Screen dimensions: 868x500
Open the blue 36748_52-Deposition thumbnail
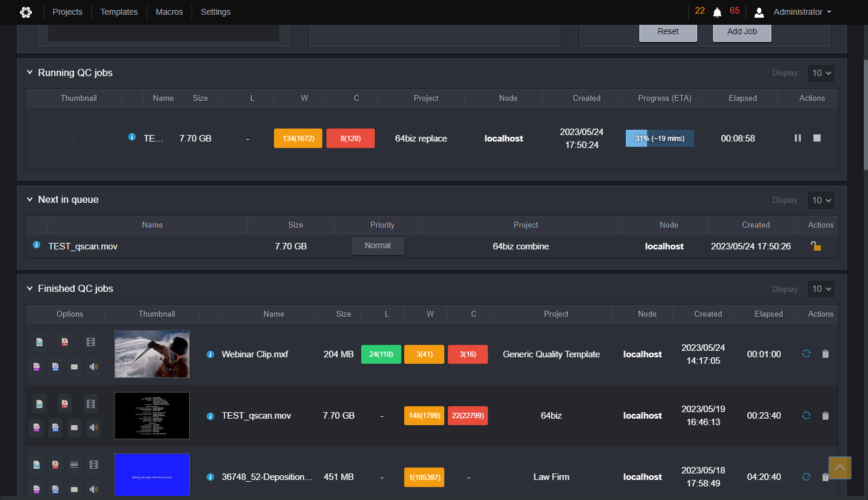(x=152, y=475)
